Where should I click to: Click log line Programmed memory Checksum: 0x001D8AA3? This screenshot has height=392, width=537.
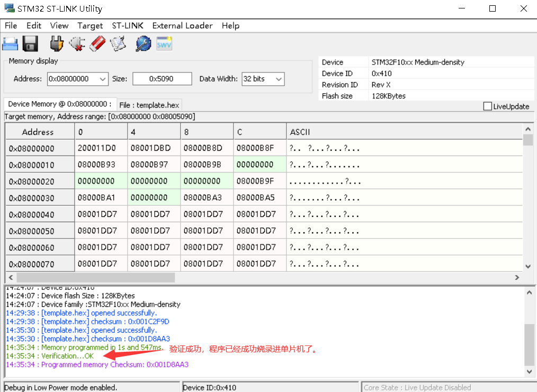pyautogui.click(x=97, y=364)
